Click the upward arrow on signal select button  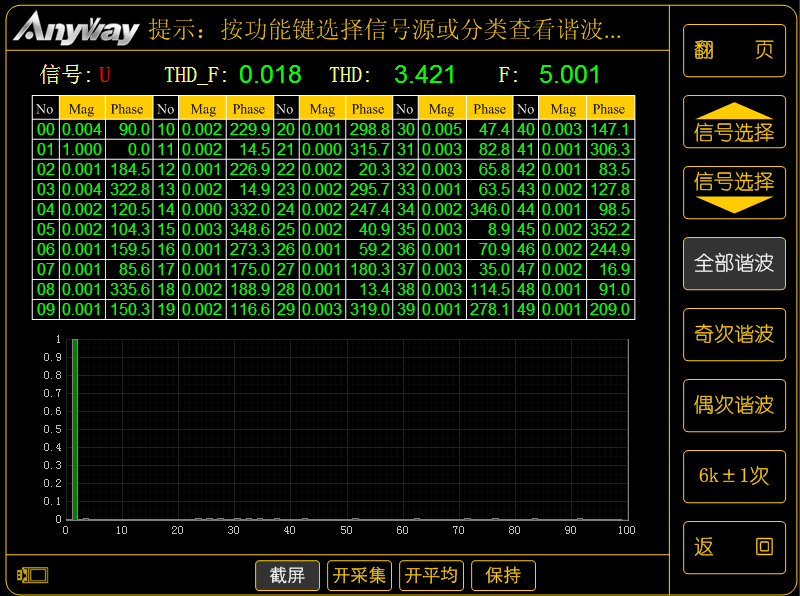(x=734, y=113)
